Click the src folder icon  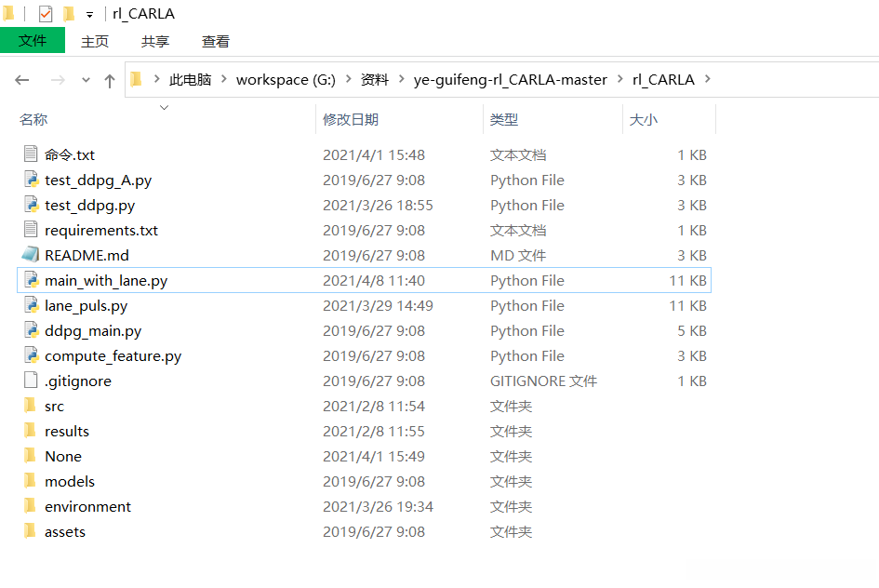31,407
